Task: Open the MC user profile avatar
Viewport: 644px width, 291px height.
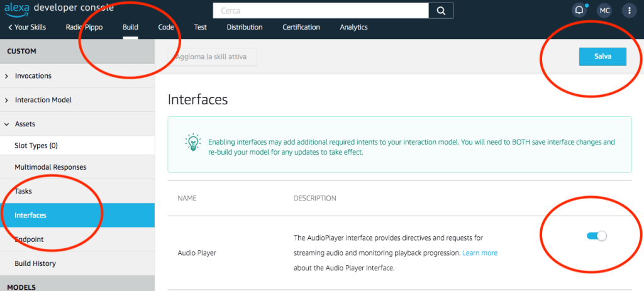Action: point(604,11)
